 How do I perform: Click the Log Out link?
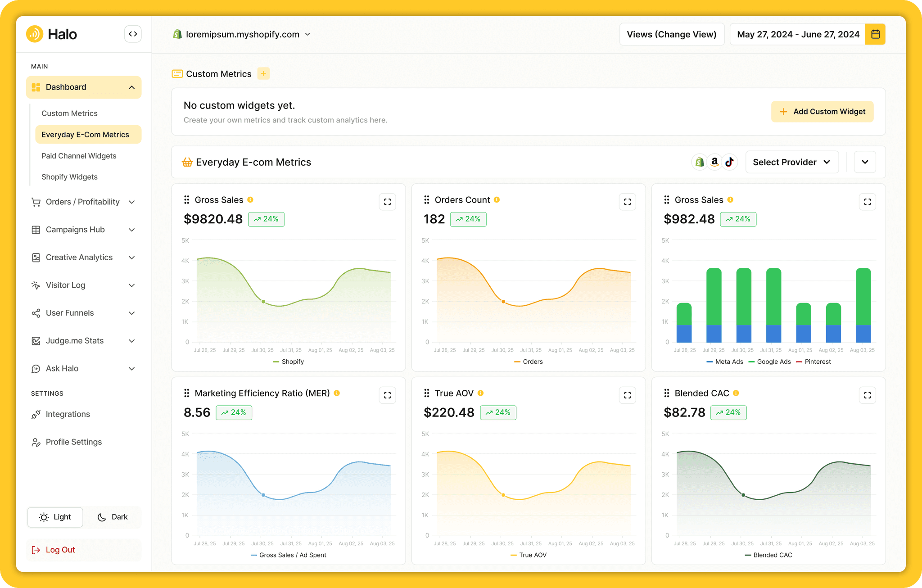click(60, 550)
